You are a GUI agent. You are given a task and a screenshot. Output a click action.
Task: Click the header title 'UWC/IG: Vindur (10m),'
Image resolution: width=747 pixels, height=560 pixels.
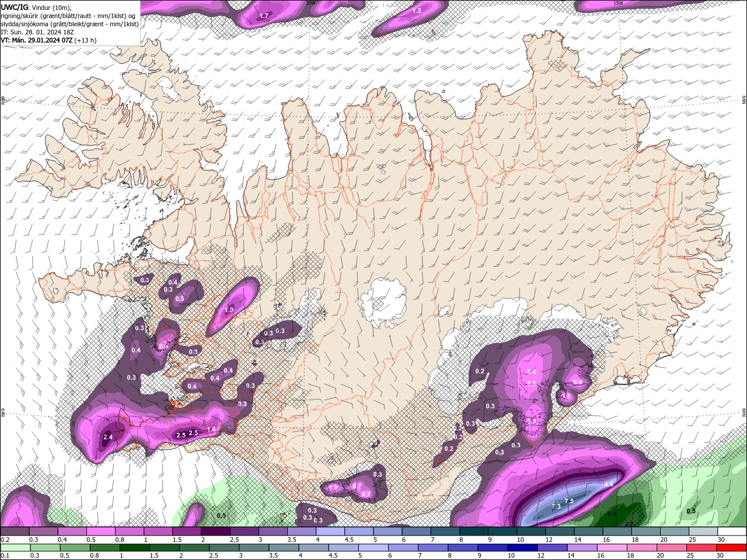36,7
